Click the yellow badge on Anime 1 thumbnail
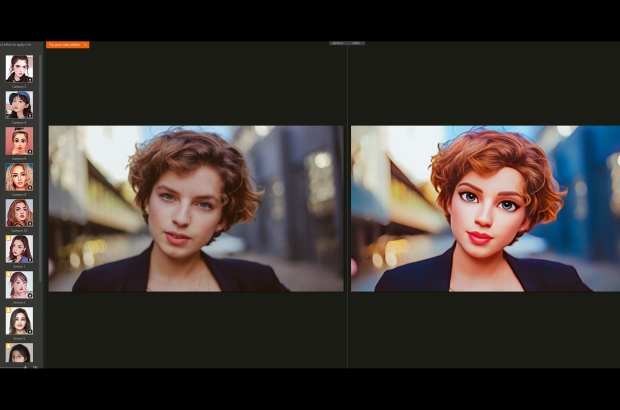 click(8, 238)
